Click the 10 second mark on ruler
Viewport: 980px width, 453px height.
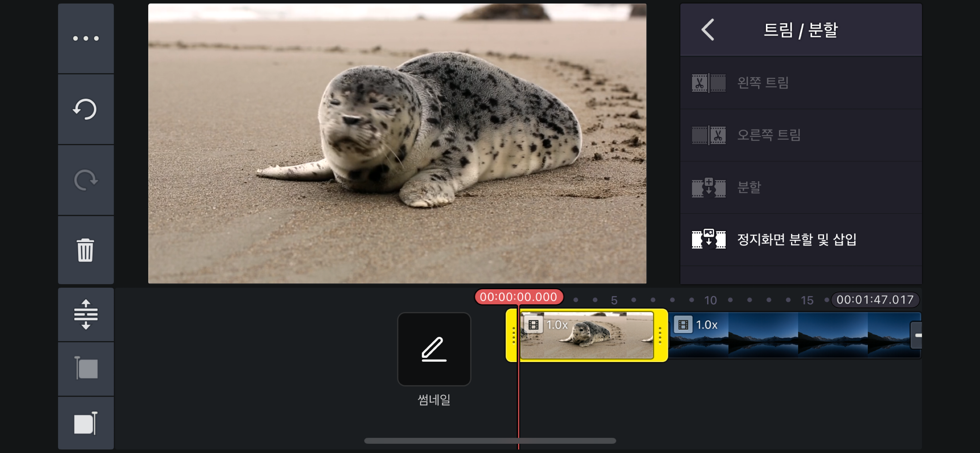[710, 300]
